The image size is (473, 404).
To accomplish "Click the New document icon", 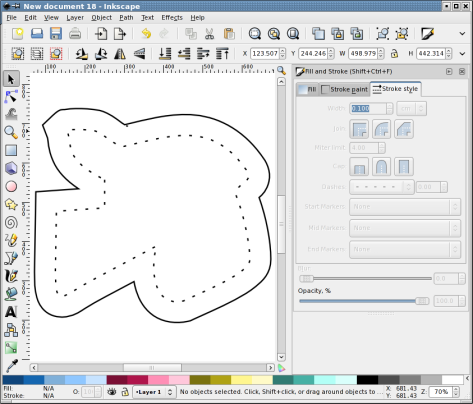I will (18, 34).
